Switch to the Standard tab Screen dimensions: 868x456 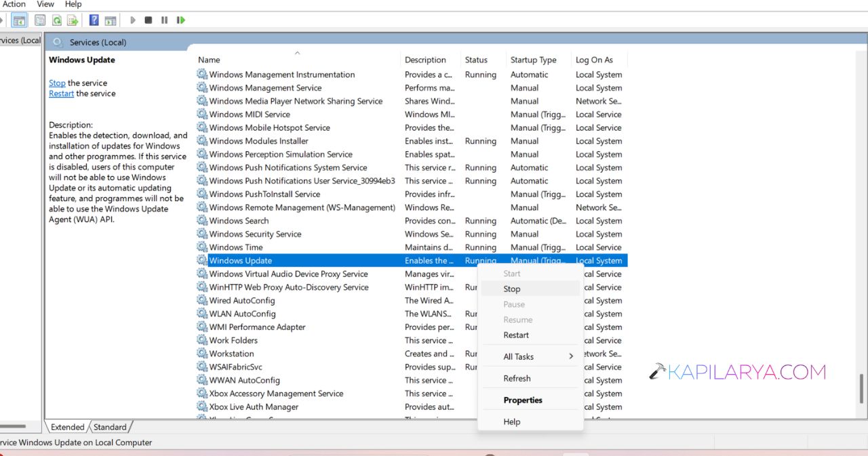point(110,427)
